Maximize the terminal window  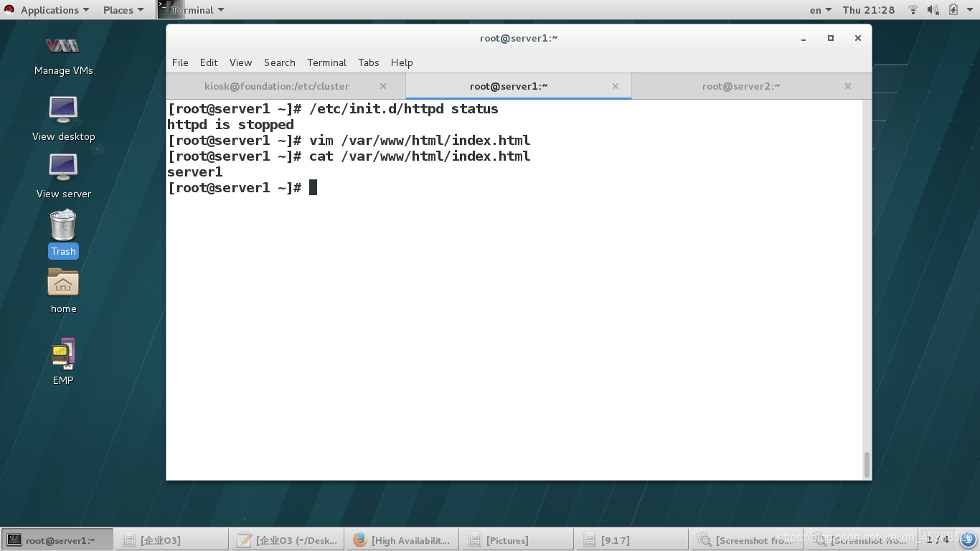point(831,38)
